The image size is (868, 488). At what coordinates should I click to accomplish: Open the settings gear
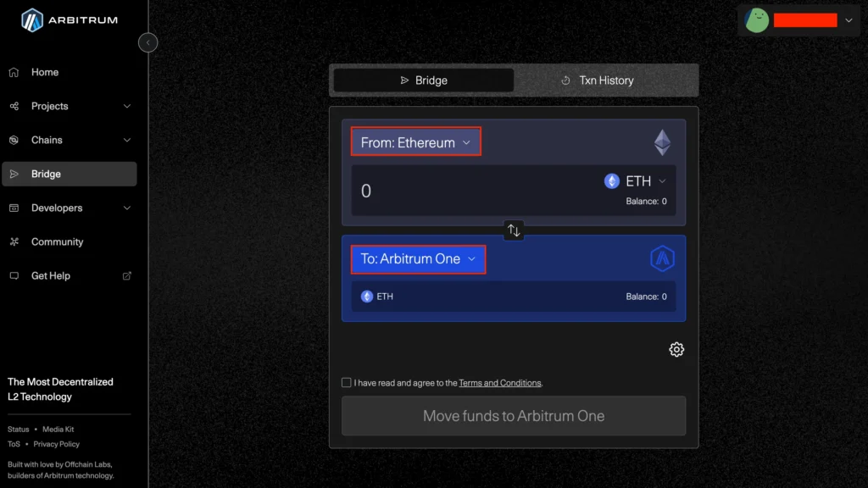point(676,349)
